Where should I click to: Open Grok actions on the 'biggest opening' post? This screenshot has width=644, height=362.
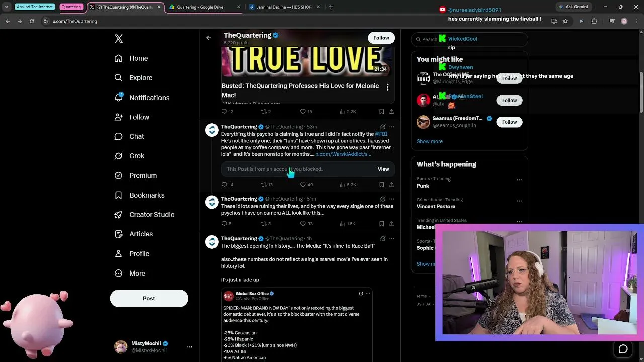(383, 239)
